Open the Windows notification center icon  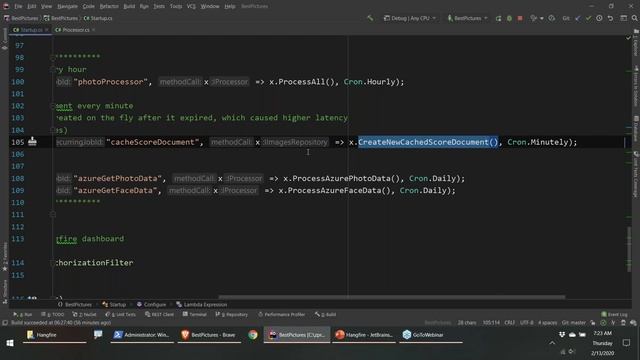(x=627, y=343)
